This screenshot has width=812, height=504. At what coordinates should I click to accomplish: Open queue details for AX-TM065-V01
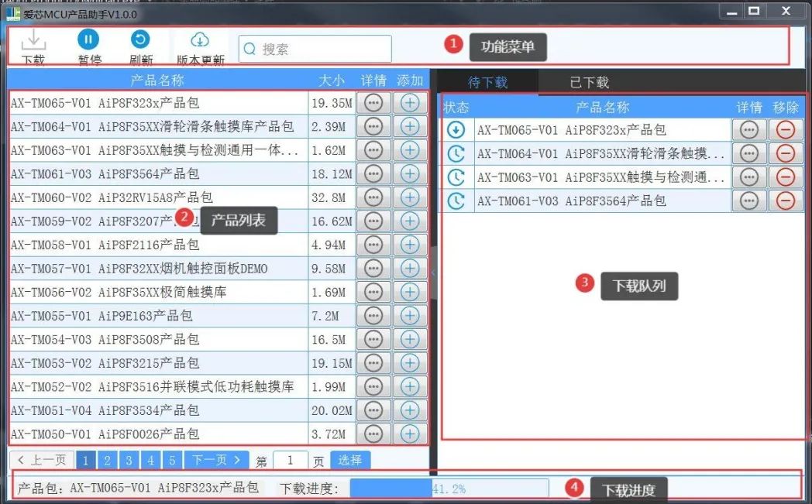749,130
